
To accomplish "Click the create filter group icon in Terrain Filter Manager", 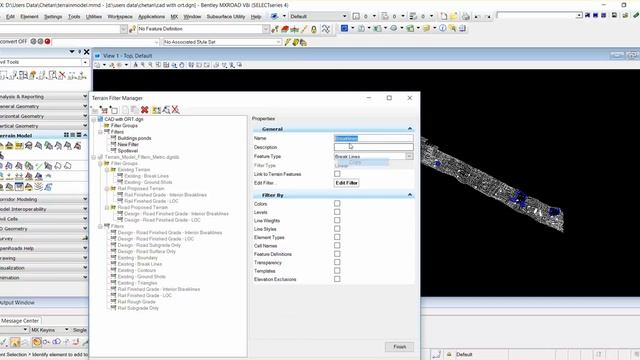I will click(x=104, y=110).
